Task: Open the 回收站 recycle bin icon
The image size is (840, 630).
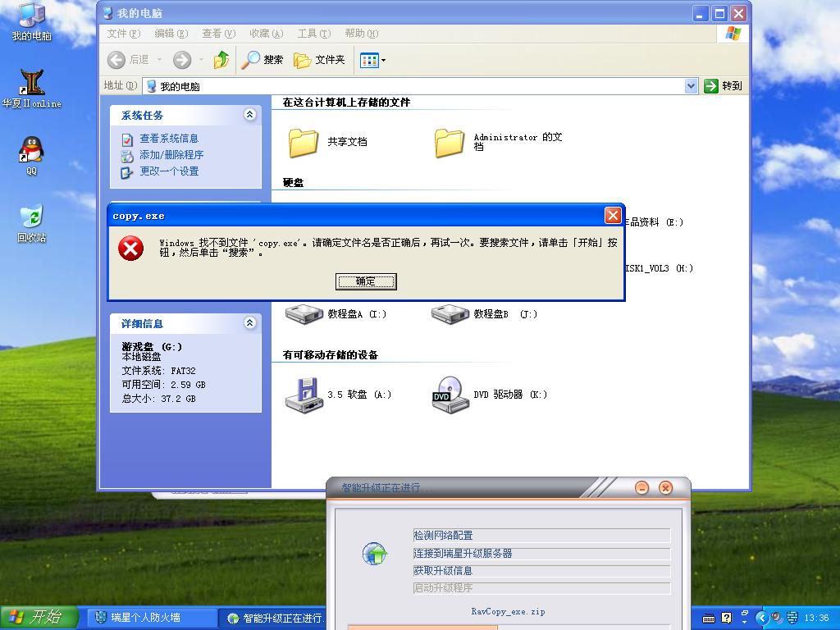Action: [x=32, y=223]
